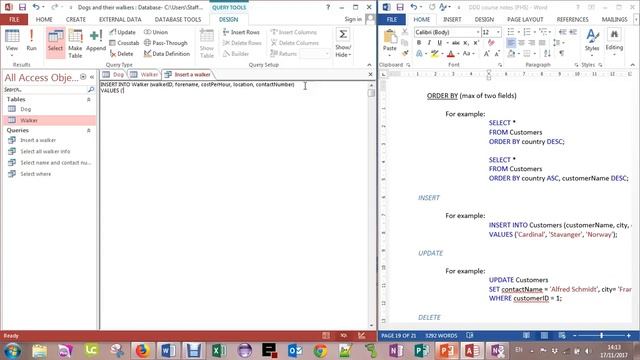
Task: Open the All Access Objects dropdown menu
Action: click(x=83, y=77)
